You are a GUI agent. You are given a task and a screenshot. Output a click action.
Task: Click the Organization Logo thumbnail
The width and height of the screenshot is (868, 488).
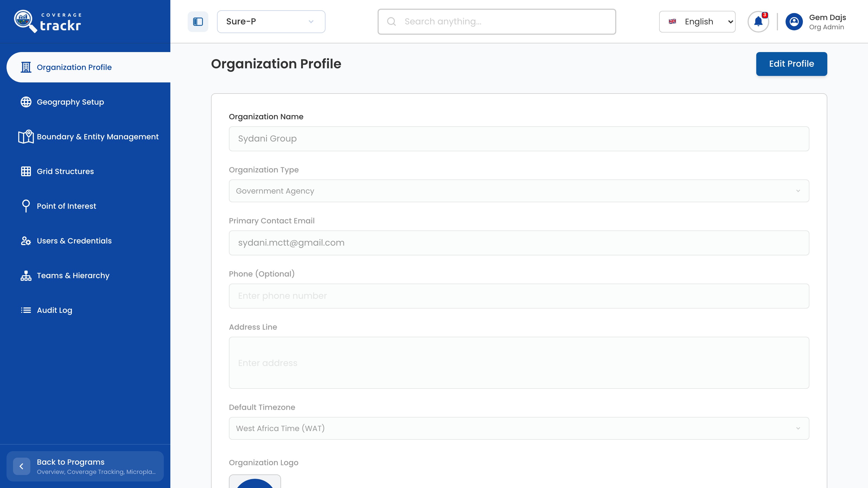pyautogui.click(x=255, y=481)
